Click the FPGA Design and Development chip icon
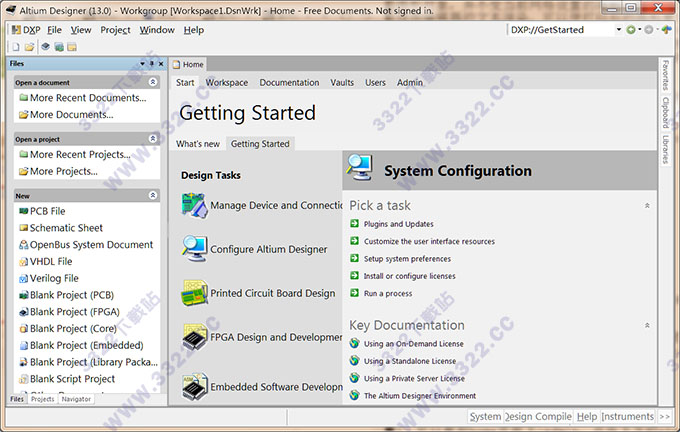Image resolution: width=680 pixels, height=432 pixels. coord(194,338)
